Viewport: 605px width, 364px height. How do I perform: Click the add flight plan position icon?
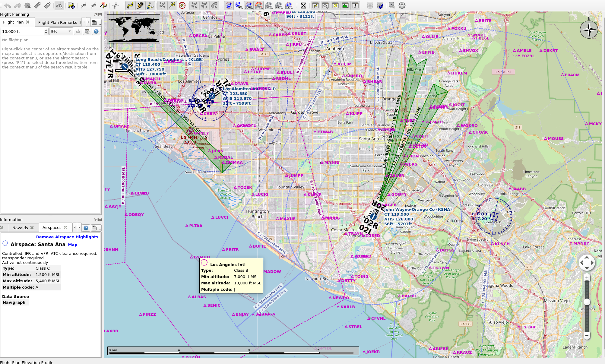(71, 5)
